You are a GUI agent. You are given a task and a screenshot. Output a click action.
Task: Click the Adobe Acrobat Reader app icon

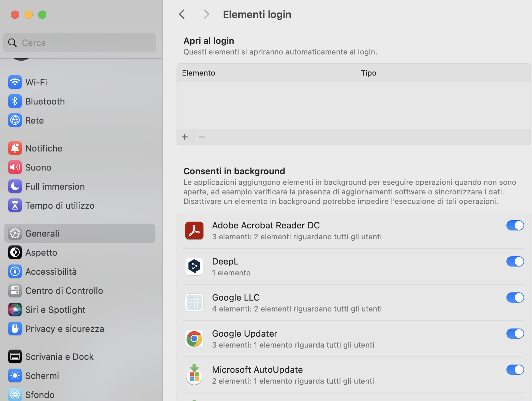(x=194, y=231)
